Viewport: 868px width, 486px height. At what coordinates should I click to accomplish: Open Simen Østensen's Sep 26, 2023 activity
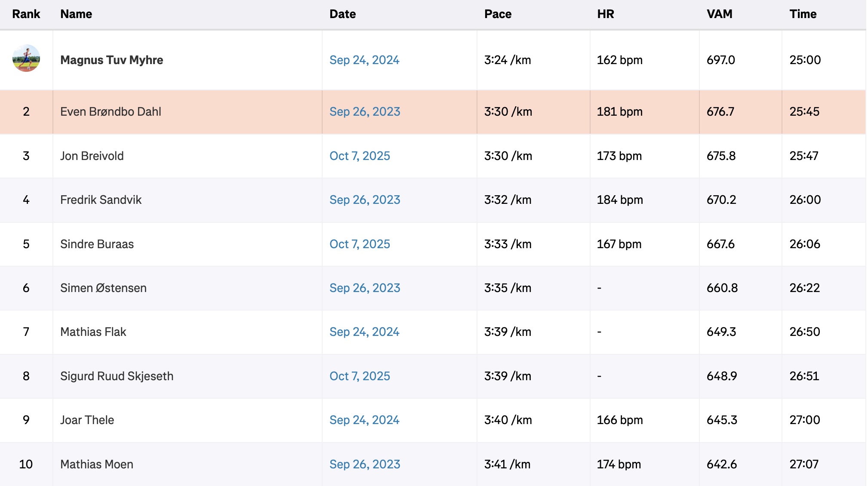pyautogui.click(x=364, y=288)
